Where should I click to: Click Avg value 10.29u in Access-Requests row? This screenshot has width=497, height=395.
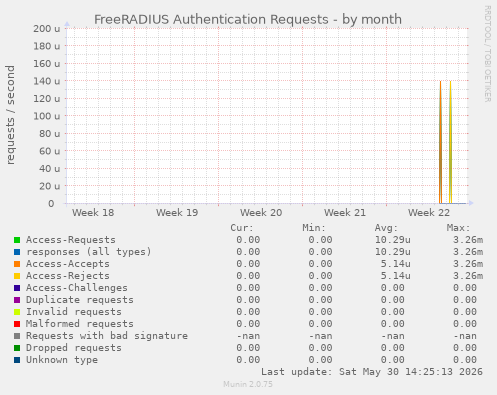[x=393, y=240]
